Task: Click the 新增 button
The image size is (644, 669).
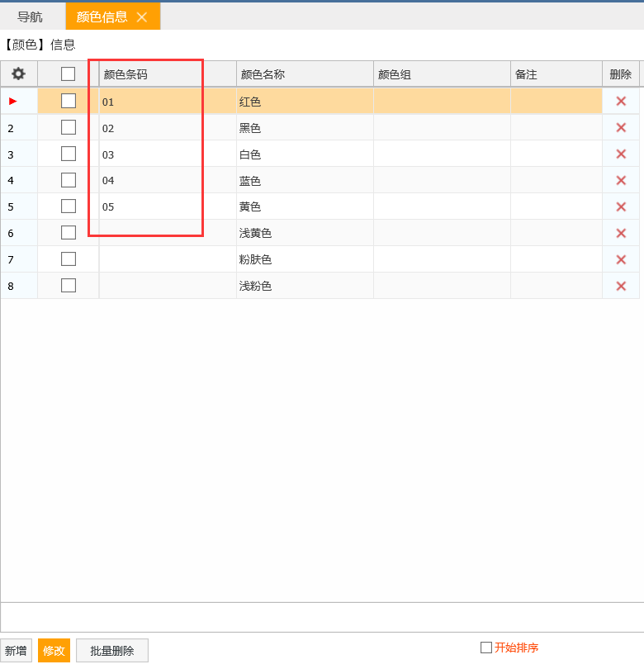Action: click(16, 651)
